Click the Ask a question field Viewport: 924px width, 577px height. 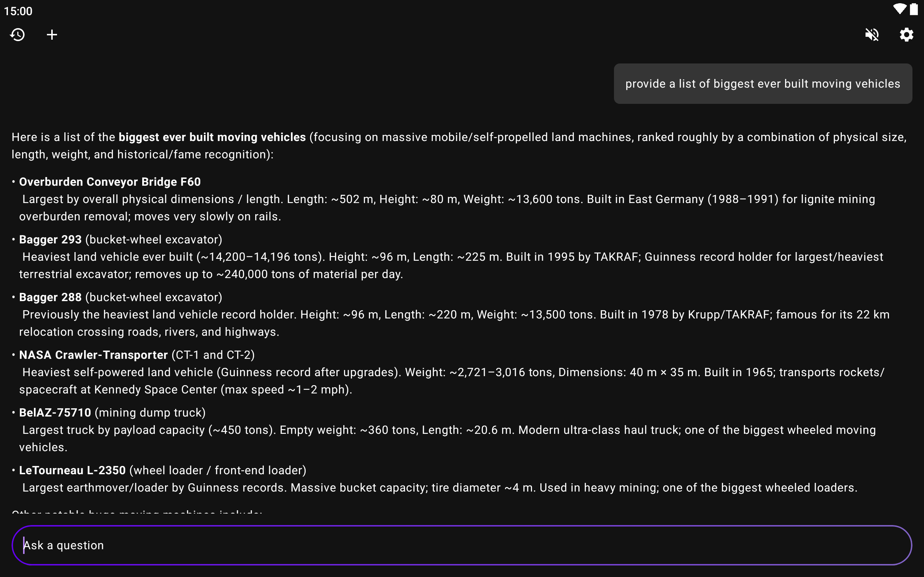click(x=461, y=545)
